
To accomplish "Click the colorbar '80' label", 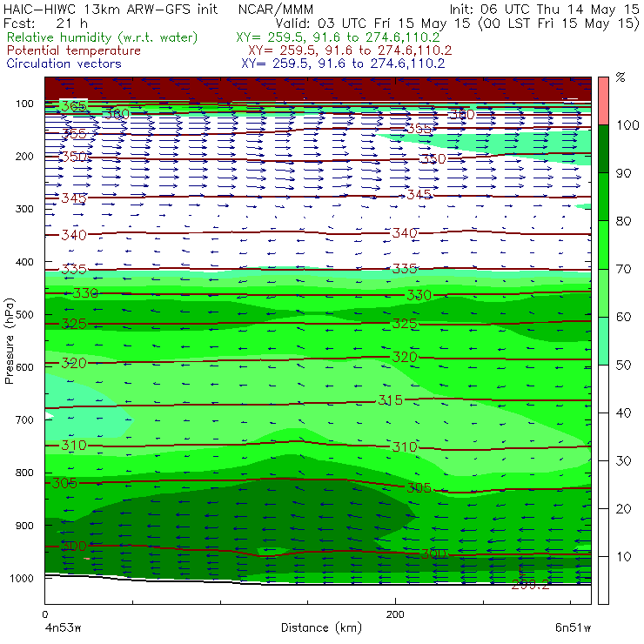I will pyautogui.click(x=623, y=221).
